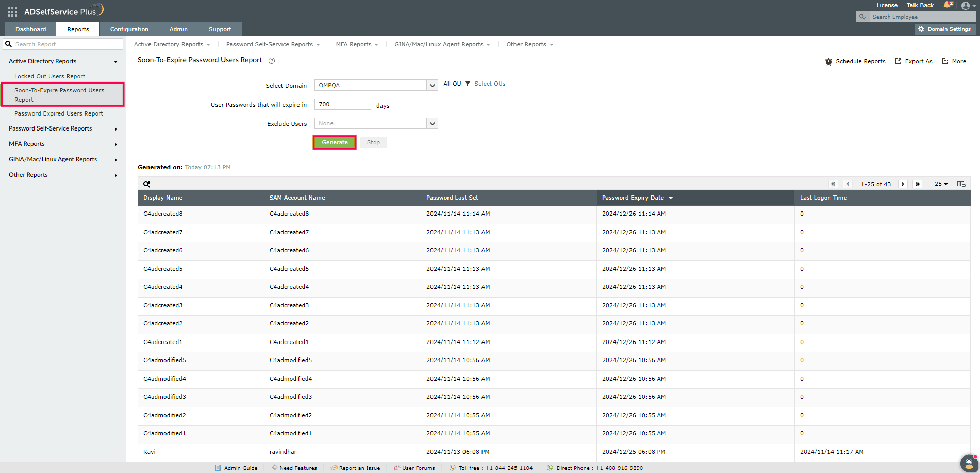
Task: Click the Talk Back link
Action: (x=920, y=6)
